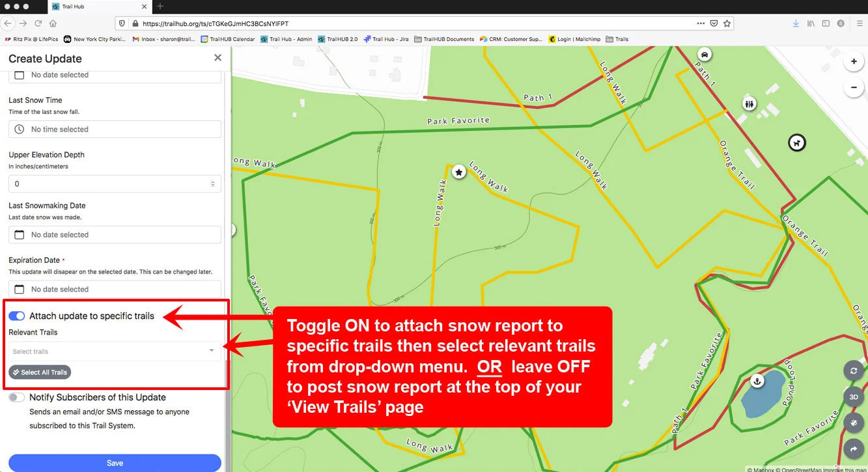Click the Last Snow Time field
This screenshot has width=868, height=472.
pyautogui.click(x=115, y=130)
